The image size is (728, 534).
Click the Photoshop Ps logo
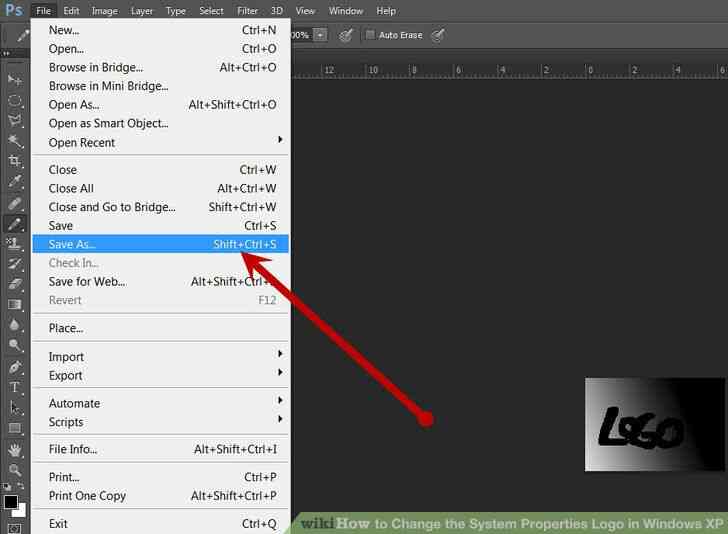click(14, 10)
